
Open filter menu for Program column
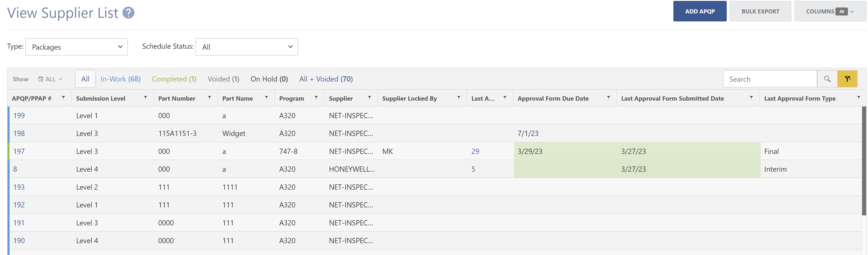tap(316, 98)
